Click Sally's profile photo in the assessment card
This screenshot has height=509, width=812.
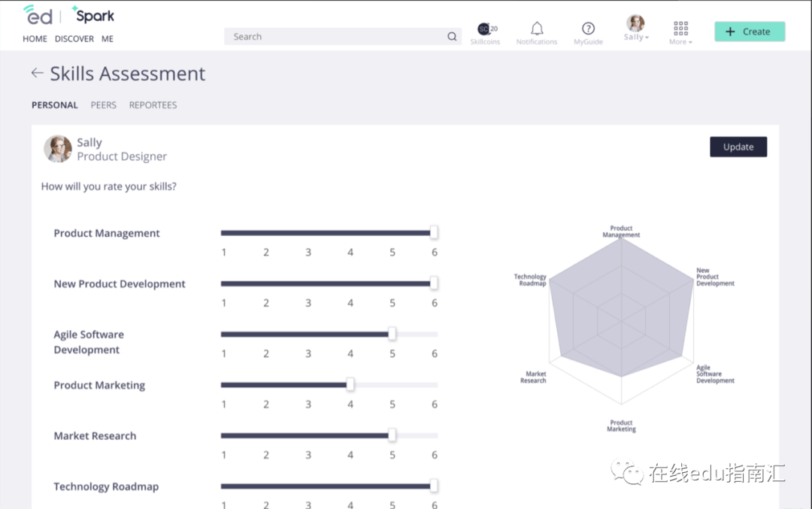(57, 149)
